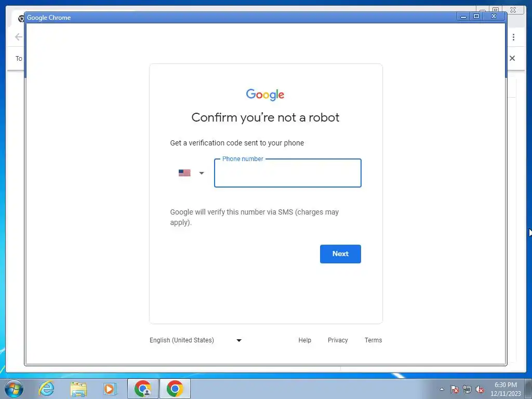Click the taskbar clock showing 6:30 PM

click(x=506, y=389)
